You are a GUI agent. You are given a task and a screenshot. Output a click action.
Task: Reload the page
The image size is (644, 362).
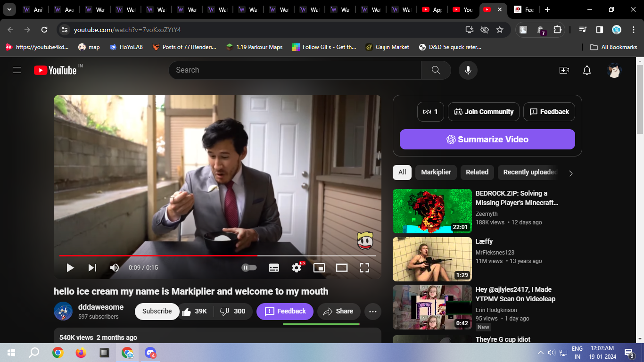(x=44, y=30)
